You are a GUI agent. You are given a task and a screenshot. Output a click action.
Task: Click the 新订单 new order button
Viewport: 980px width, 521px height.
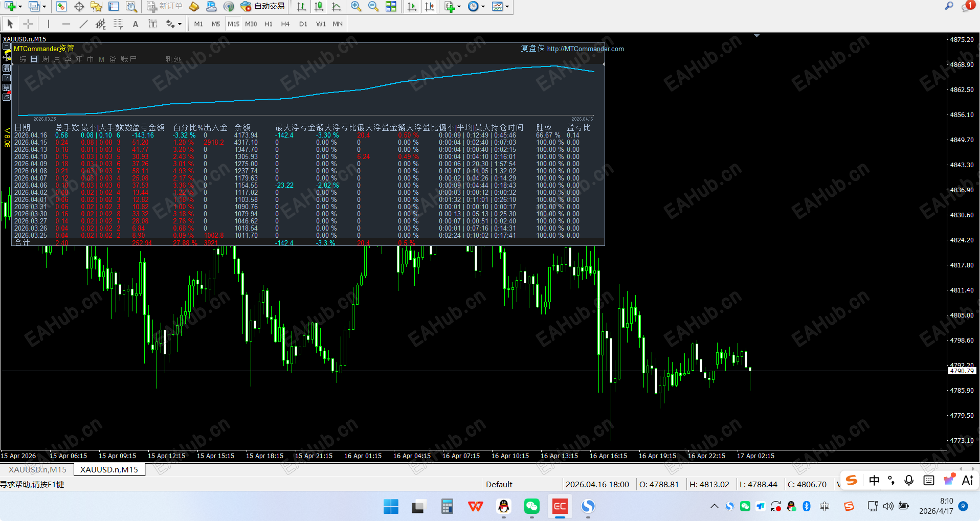pyautogui.click(x=165, y=6)
